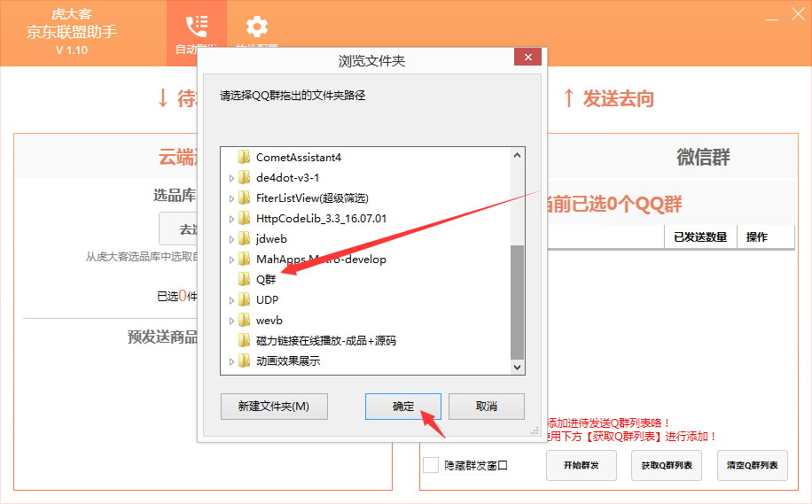812x504 pixels.
Task: Click the folder list scrollbar thumb
Action: pyautogui.click(x=517, y=302)
